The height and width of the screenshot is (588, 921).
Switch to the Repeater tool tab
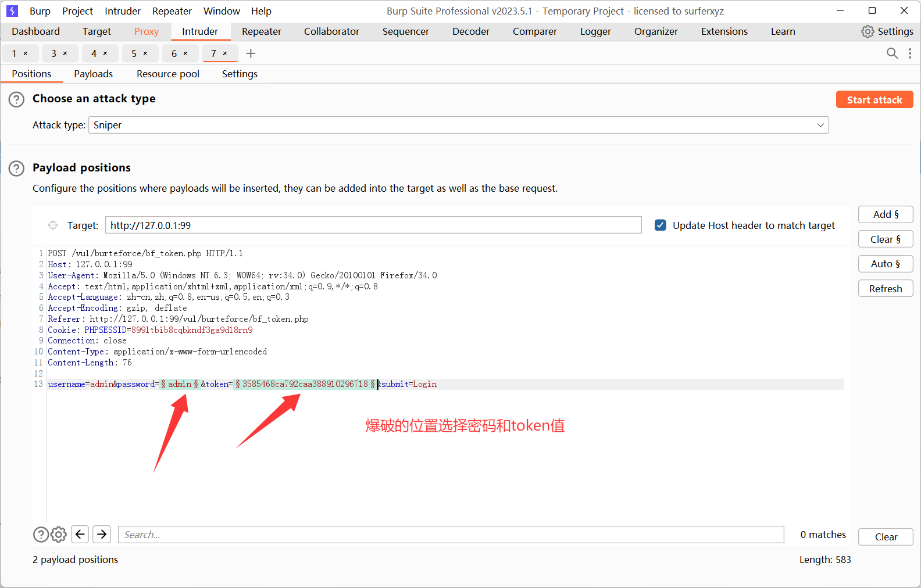pos(262,31)
